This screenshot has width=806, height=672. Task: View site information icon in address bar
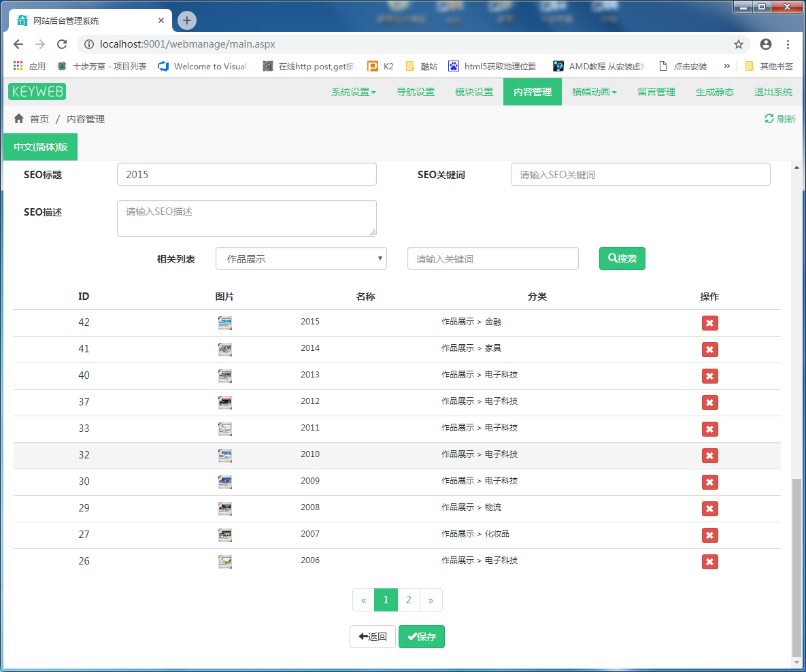(x=89, y=44)
